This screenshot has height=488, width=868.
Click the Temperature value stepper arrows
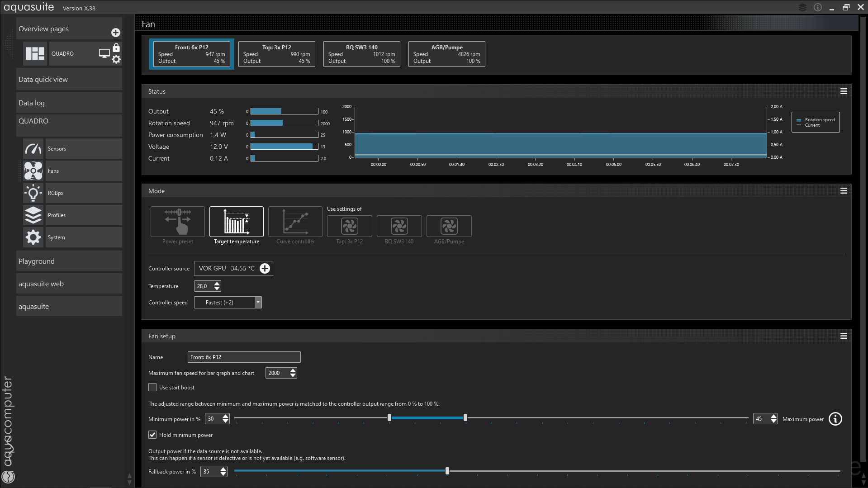[x=217, y=286]
